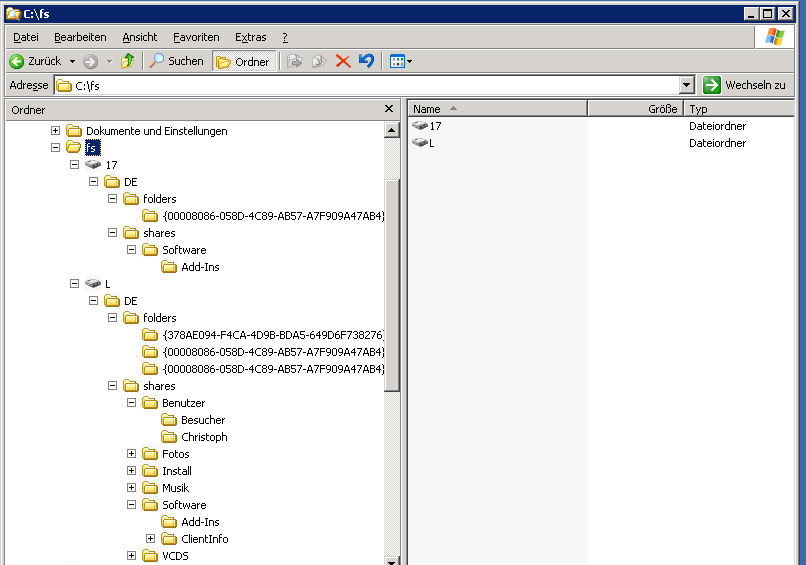Image resolution: width=806 pixels, height=565 pixels.
Task: Click Dateiordner type text of 17 row
Action: pyautogui.click(x=717, y=126)
